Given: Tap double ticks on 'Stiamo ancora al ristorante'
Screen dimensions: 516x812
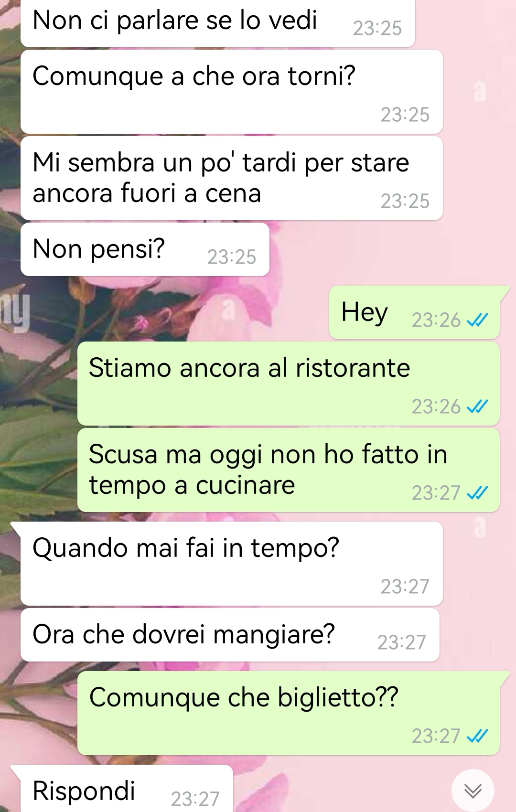Looking at the screenshot, I should (477, 406).
